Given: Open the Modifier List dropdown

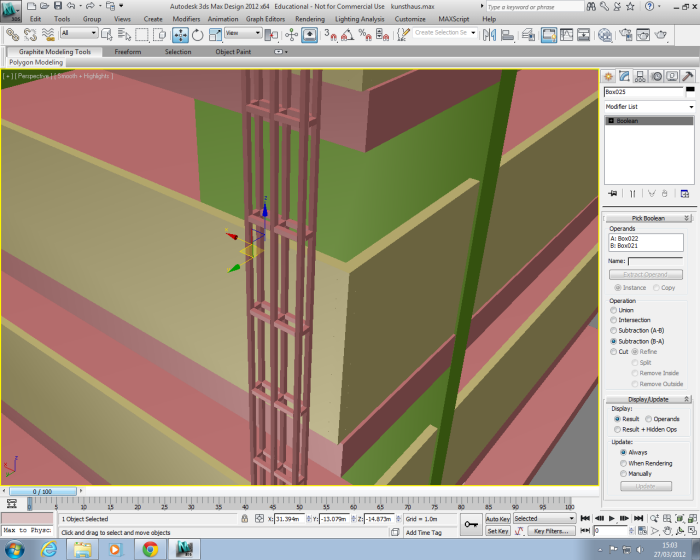Looking at the screenshot, I should pos(649,106).
